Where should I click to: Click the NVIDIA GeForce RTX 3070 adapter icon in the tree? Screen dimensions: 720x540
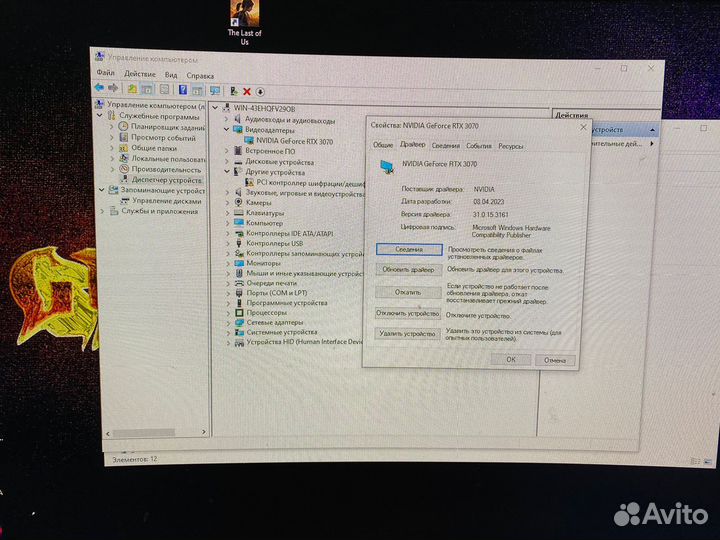pos(249,141)
